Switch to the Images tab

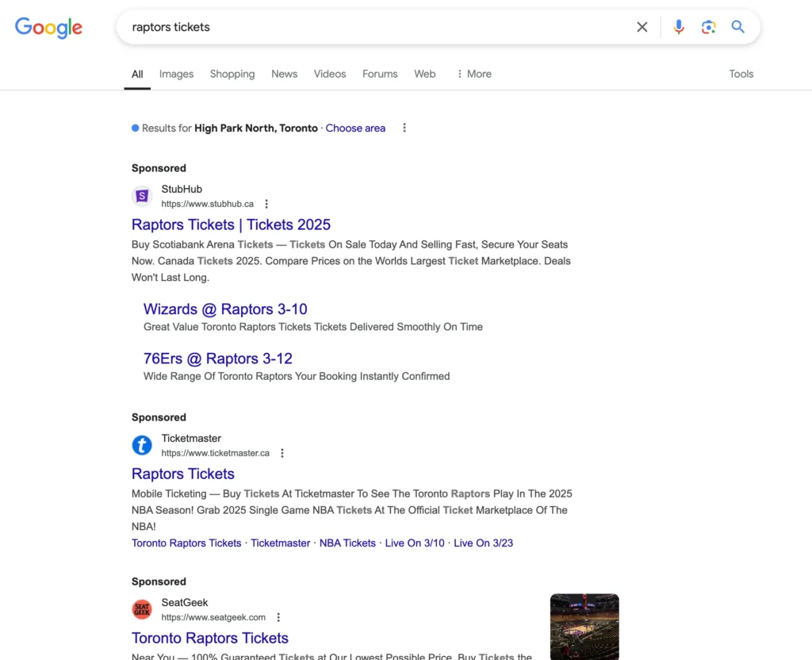pos(176,74)
